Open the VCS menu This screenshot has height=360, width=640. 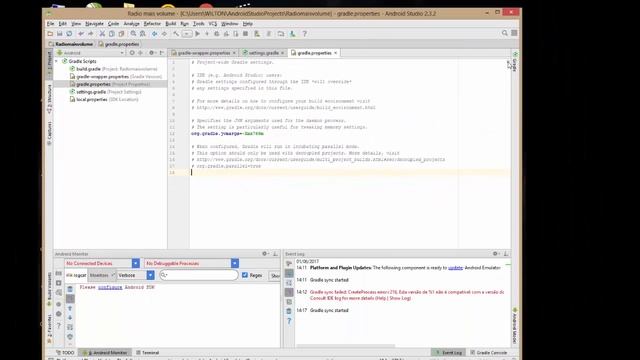pyautogui.click(x=213, y=24)
